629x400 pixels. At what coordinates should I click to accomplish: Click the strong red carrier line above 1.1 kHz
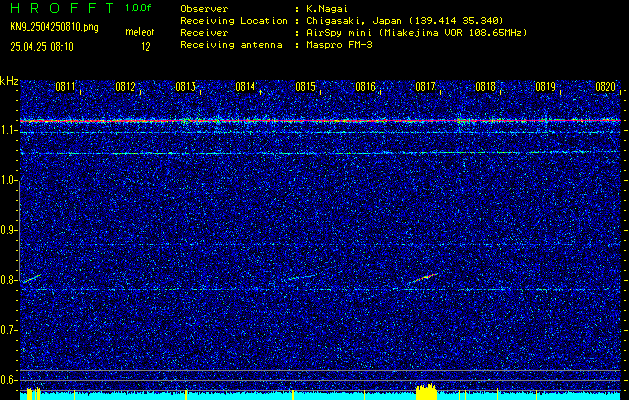(x=320, y=120)
